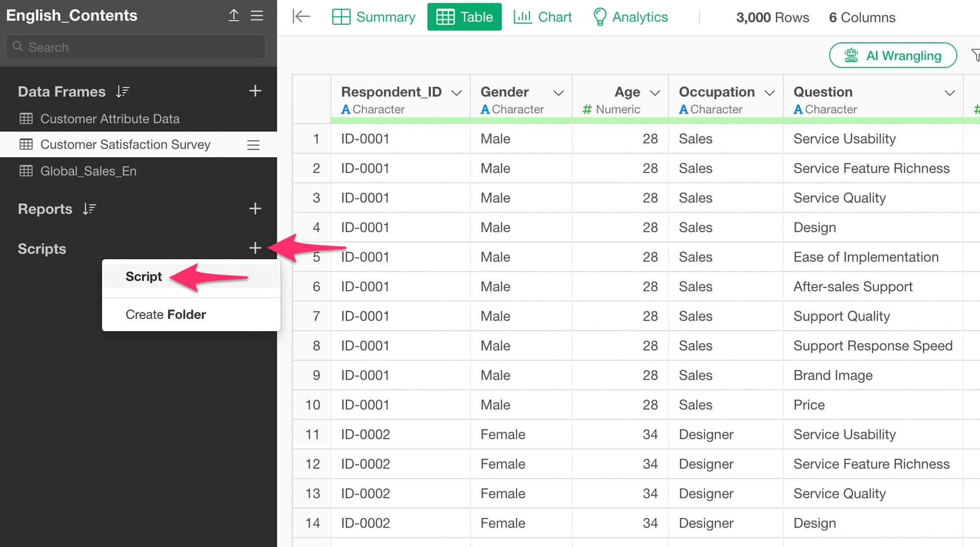Sort the Data Frames list
Screen dimensions: 980x547
(122, 91)
